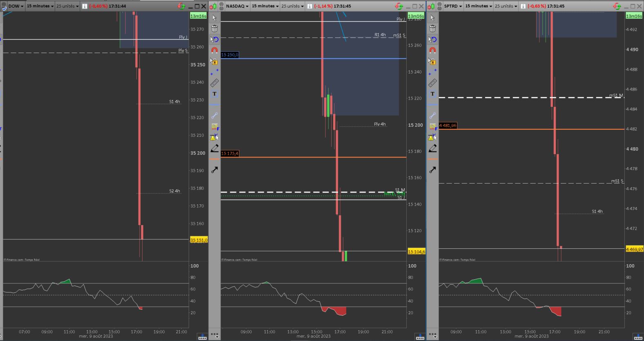Click the info 'i' button in NASDAQ title bar
The height and width of the screenshot is (341, 644).
pos(310,6)
